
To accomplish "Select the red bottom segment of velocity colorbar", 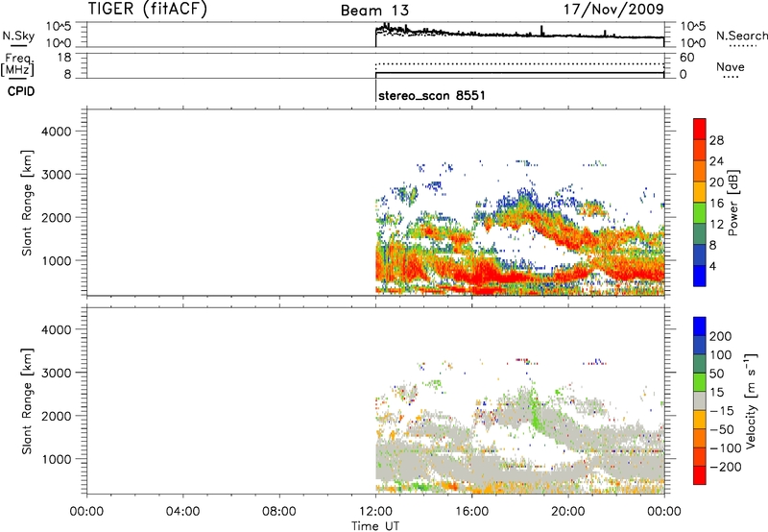I will tap(700, 475).
